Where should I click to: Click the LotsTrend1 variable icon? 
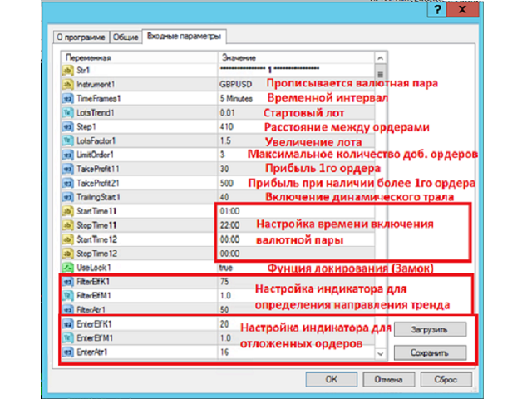69,112
